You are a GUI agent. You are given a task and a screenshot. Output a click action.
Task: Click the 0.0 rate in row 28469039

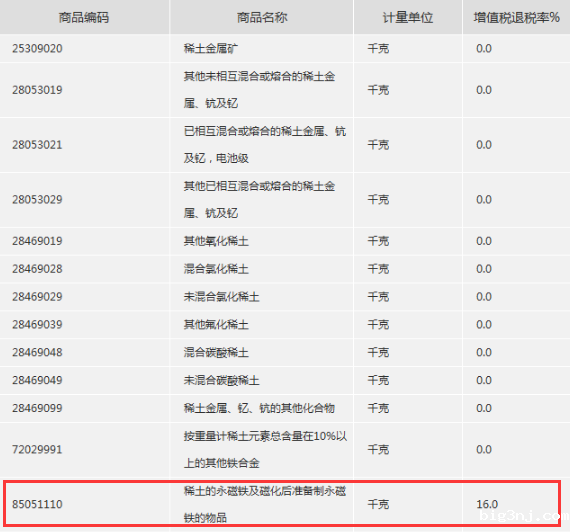coord(484,324)
